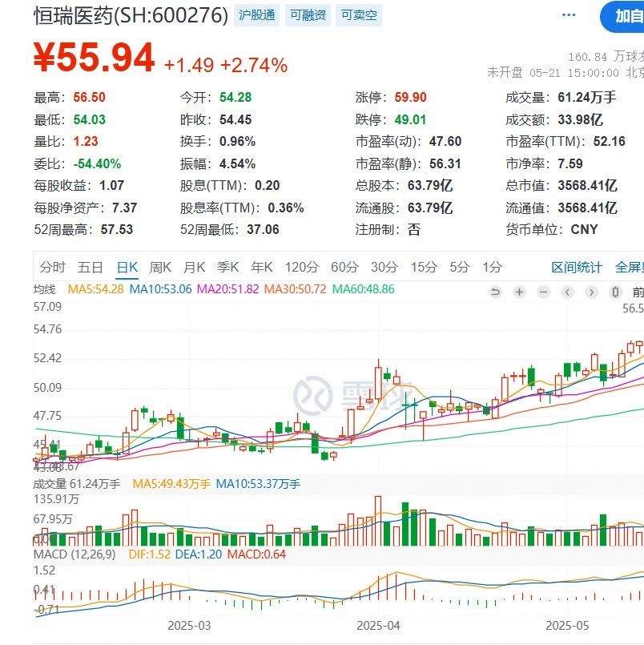The height and width of the screenshot is (645, 644).
Task: Click the 2025-03 date marker on timeline
Action: [x=189, y=626]
